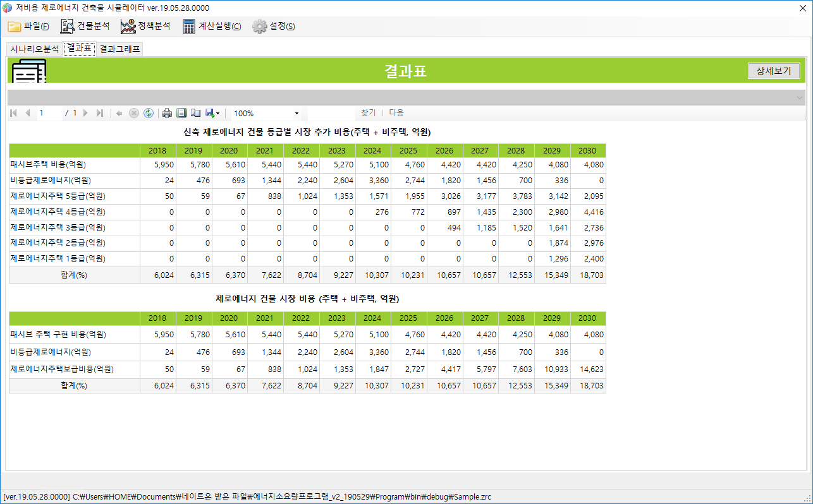Switch to the 시나리오분석 tab
The width and height of the screenshot is (813, 504).
coord(35,49)
